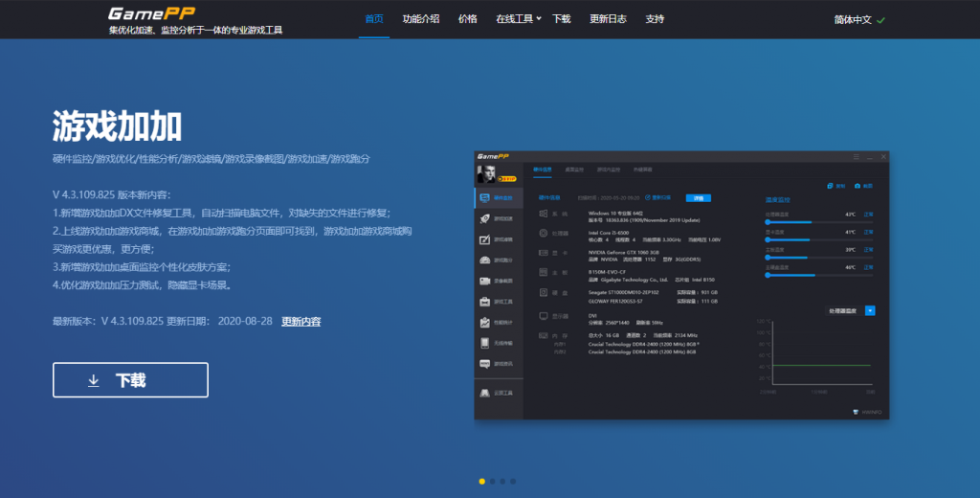Click the monitor icon beside DVI
The image size is (980, 498).
pyautogui.click(x=544, y=316)
